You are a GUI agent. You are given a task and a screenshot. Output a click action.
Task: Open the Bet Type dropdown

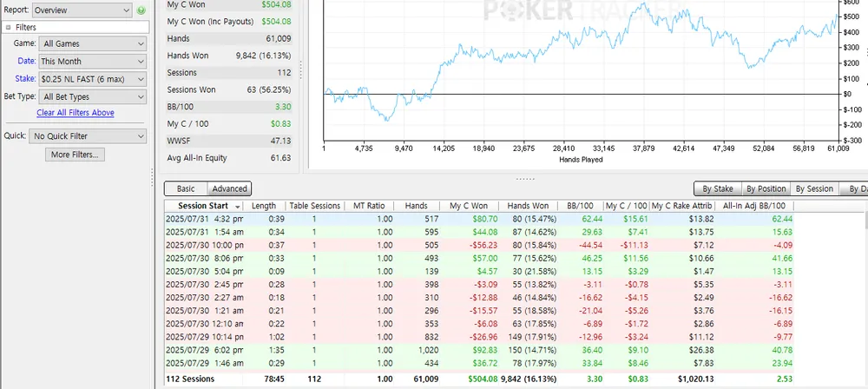[x=93, y=97]
